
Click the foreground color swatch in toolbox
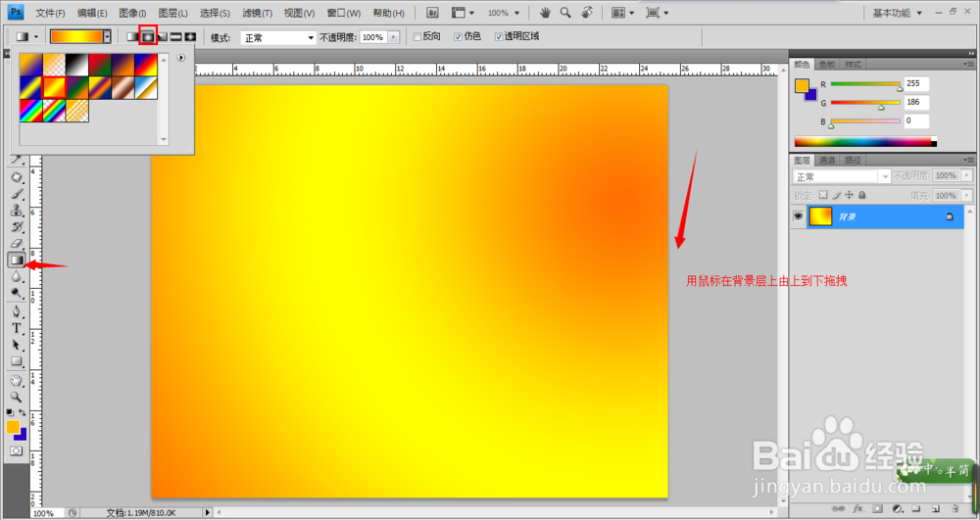13,427
